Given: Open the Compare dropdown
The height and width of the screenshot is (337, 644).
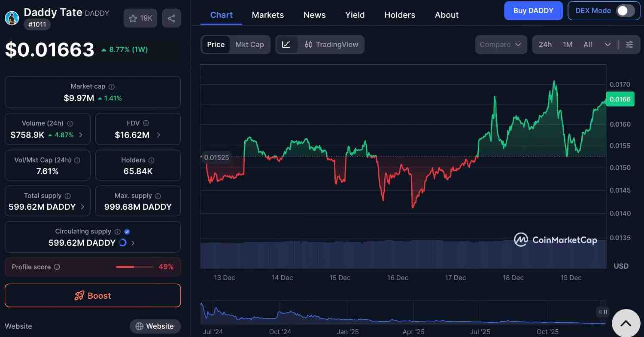Looking at the screenshot, I should click(x=501, y=44).
